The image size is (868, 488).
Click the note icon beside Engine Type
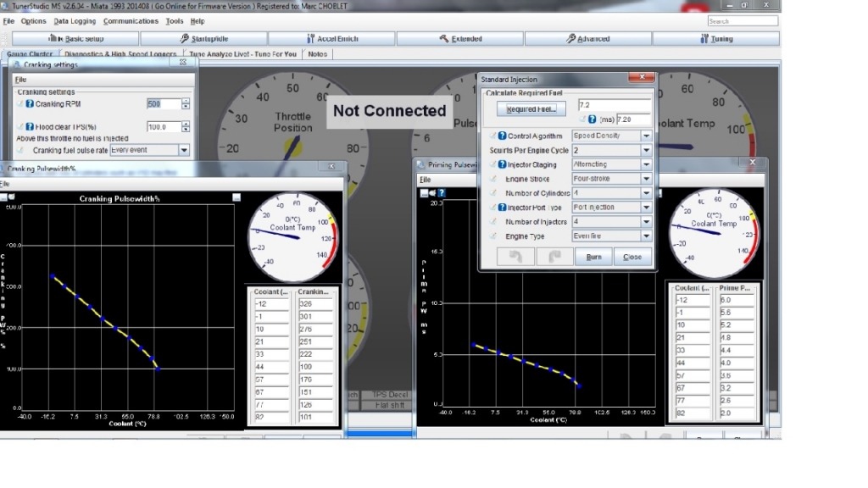492,236
